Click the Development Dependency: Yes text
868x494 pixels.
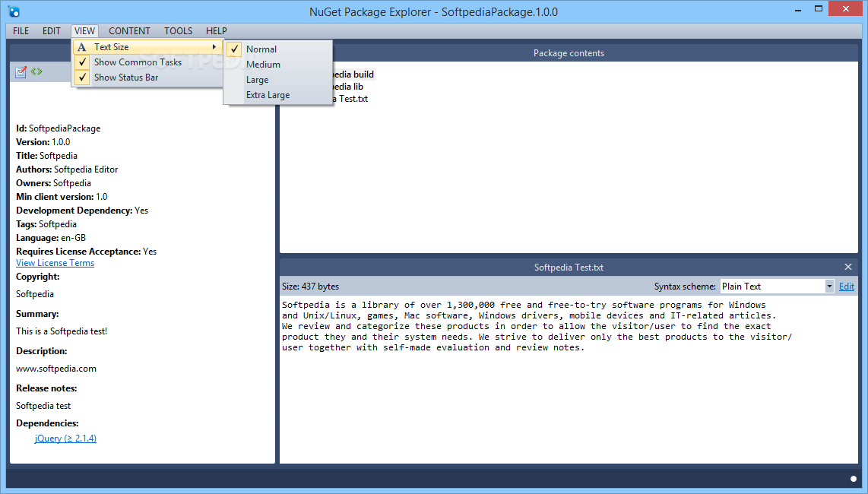[82, 211]
